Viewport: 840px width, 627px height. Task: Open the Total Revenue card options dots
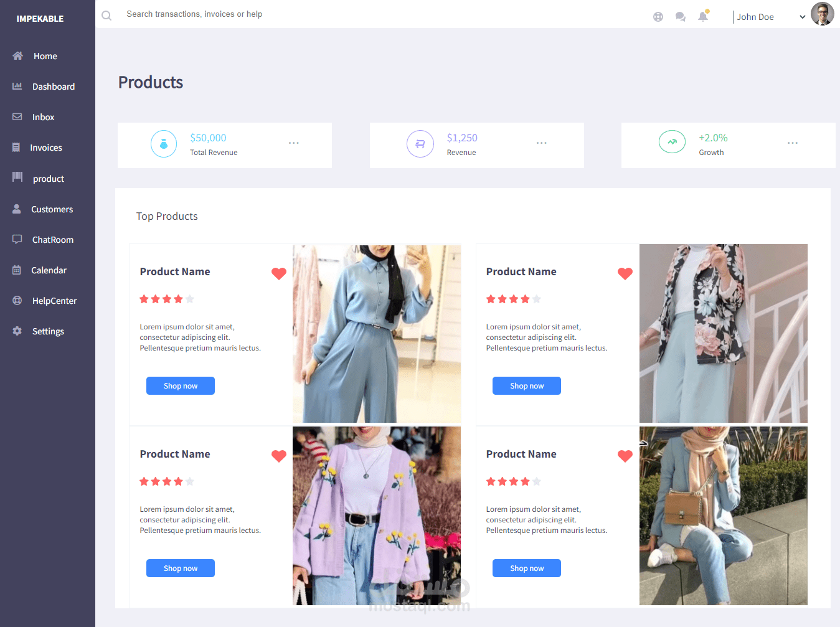pyautogui.click(x=294, y=143)
